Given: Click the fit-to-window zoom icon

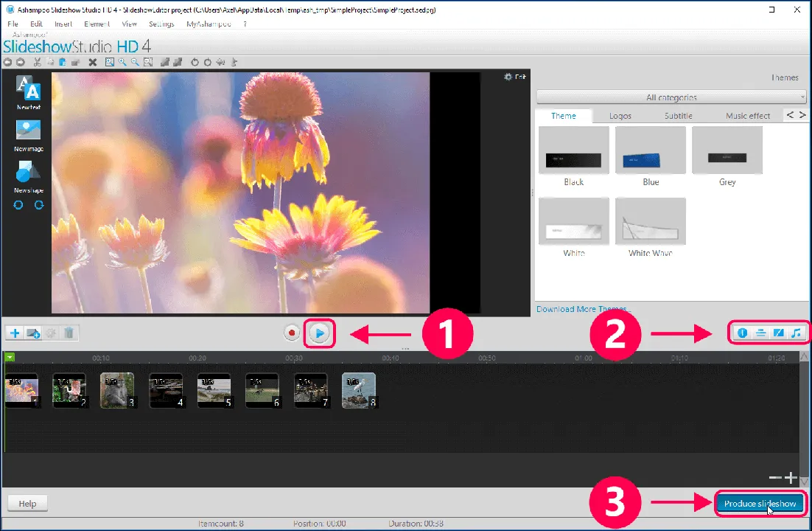Looking at the screenshot, I should point(110,62).
